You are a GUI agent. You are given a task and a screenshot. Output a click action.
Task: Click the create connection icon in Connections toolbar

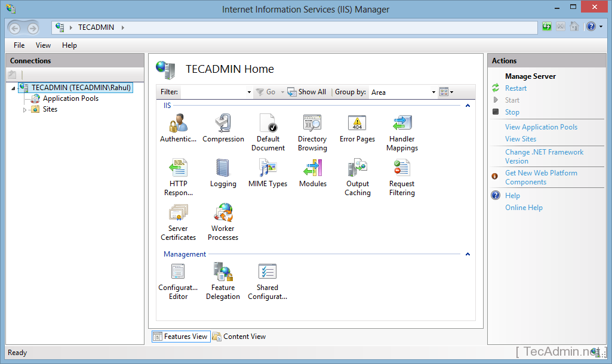pos(12,74)
